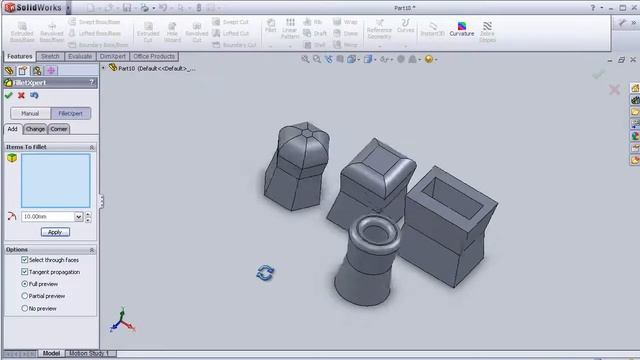Click the Hole Wizard icon
Viewport: 640px width, 360px height.
tap(172, 26)
